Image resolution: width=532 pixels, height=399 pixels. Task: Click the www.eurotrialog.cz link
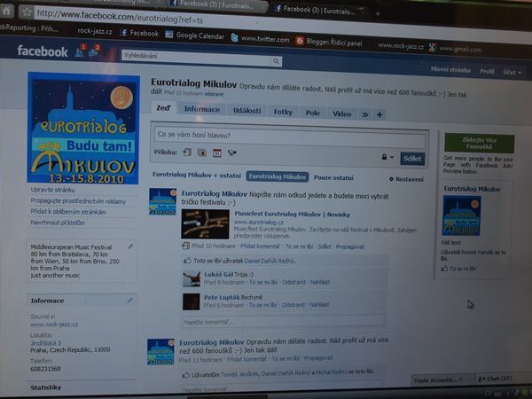259,223
